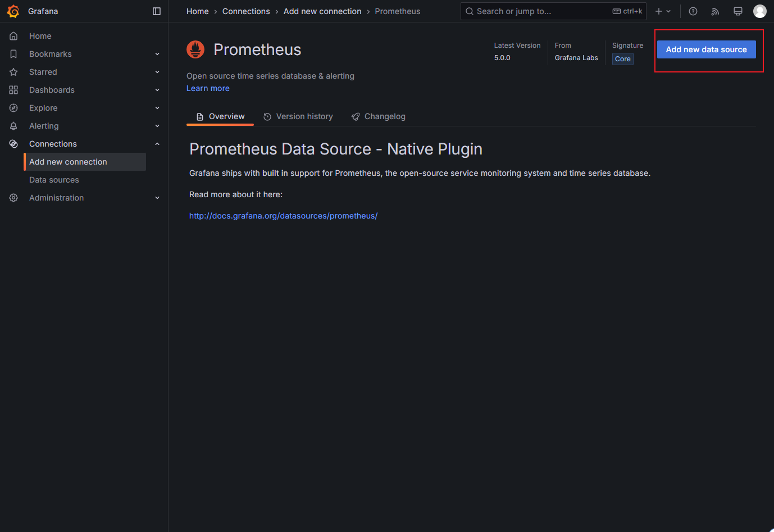This screenshot has height=532, width=774.
Task: Switch to the Changelog tab
Action: point(378,116)
